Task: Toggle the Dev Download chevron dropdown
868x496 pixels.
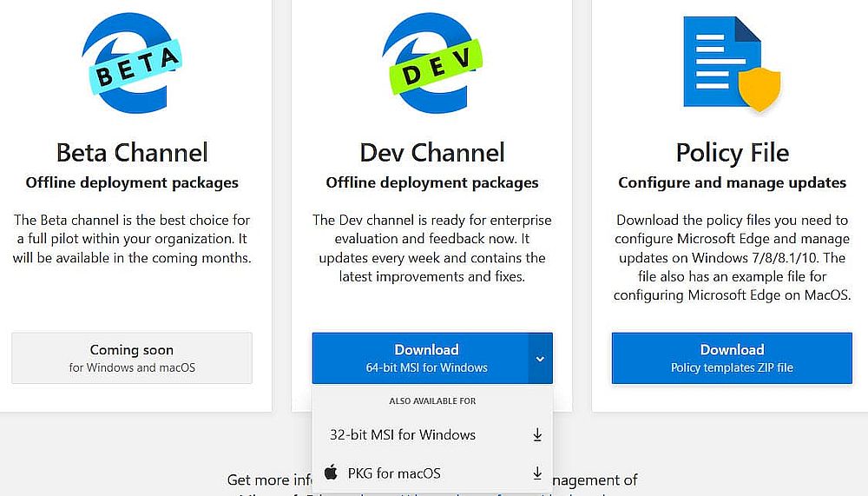Action: pos(540,358)
